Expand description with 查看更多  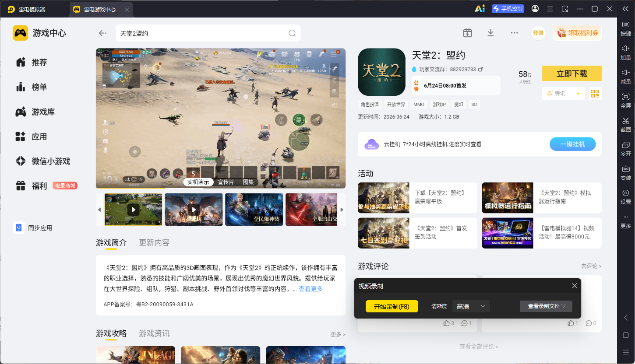(x=310, y=289)
